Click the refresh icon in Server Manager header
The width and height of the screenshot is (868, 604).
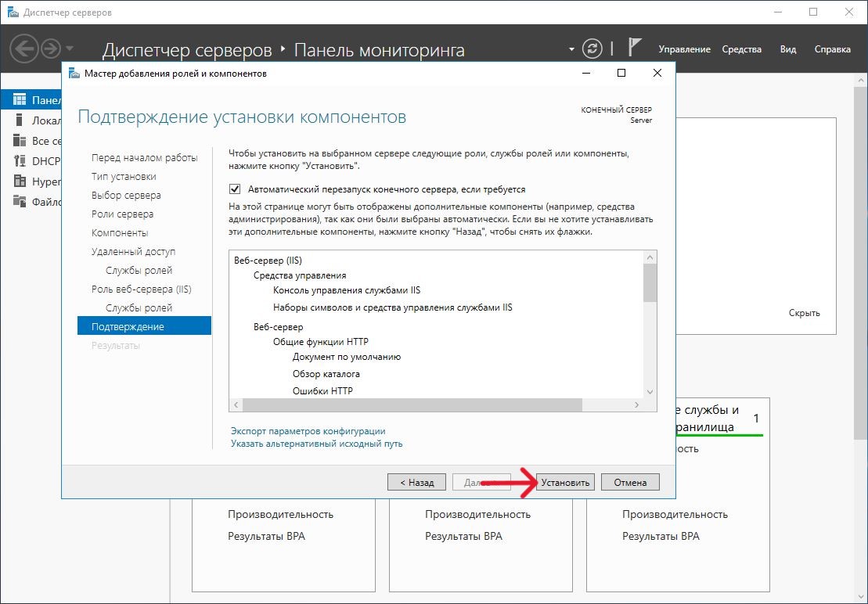pyautogui.click(x=593, y=49)
